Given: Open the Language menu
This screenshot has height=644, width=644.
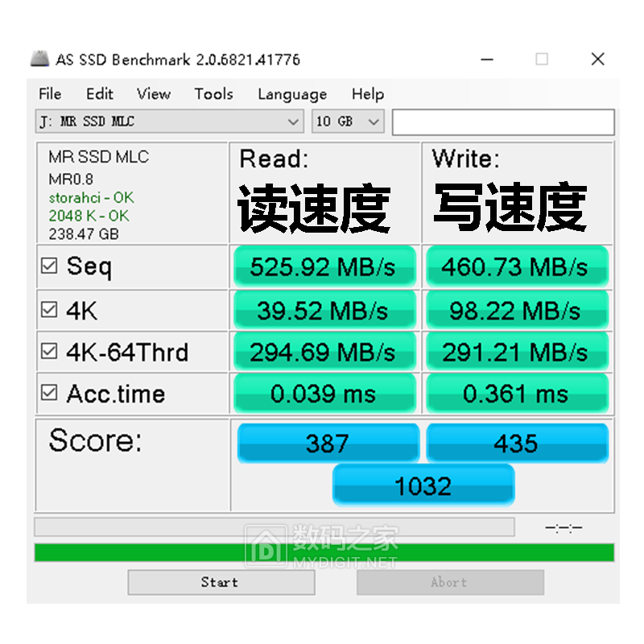Looking at the screenshot, I should pos(292,94).
